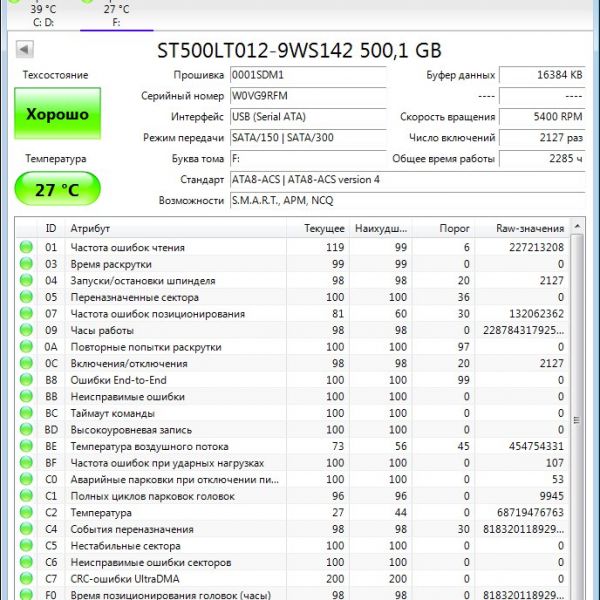Select the attribute name Частота ошибок чтения

pyautogui.click(x=127, y=248)
